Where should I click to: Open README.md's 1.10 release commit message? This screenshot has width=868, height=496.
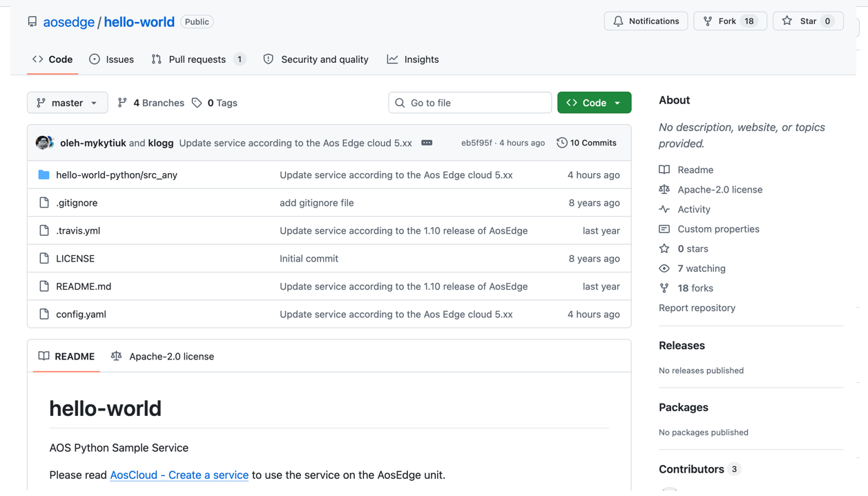click(403, 286)
